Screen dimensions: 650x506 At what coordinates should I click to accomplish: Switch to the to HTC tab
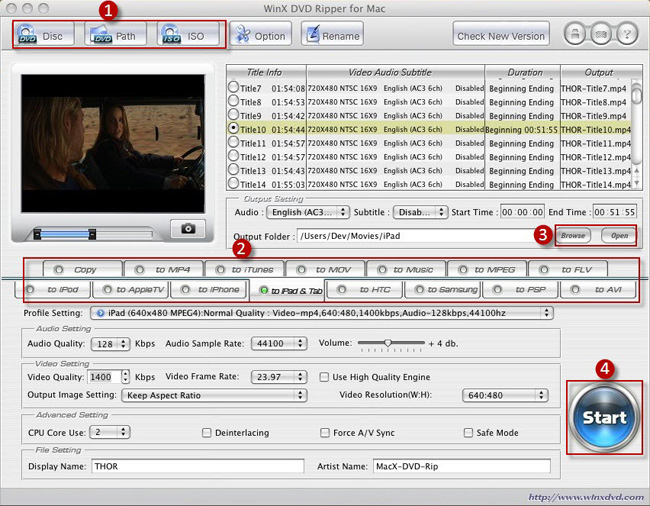coord(364,289)
